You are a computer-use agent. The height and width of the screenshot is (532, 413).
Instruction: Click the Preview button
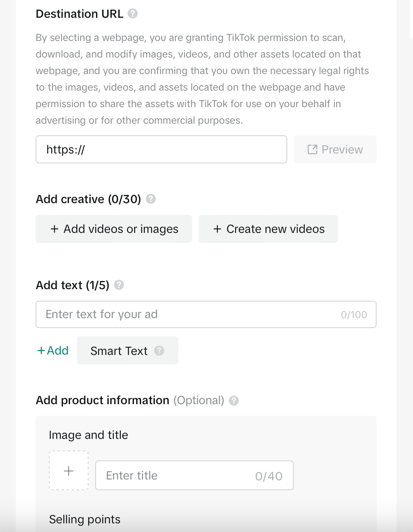[335, 149]
